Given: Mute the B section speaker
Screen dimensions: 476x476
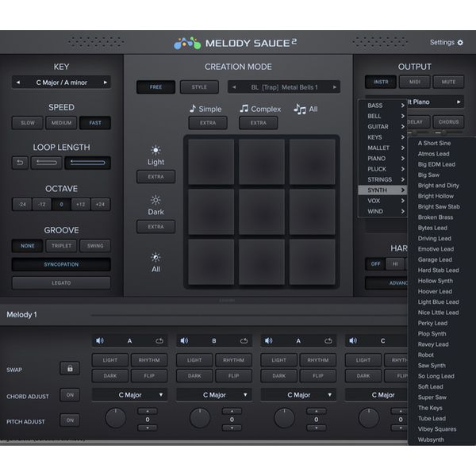Looking at the screenshot, I should pos(184,340).
